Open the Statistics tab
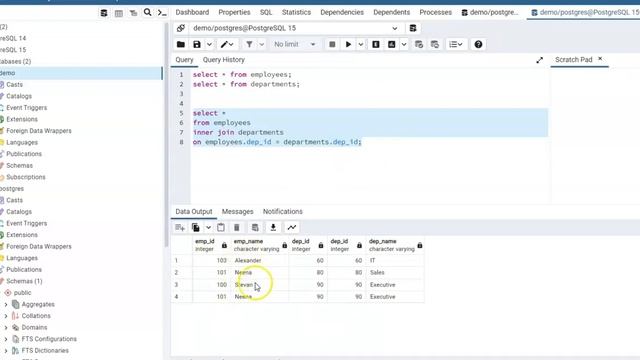 296,12
